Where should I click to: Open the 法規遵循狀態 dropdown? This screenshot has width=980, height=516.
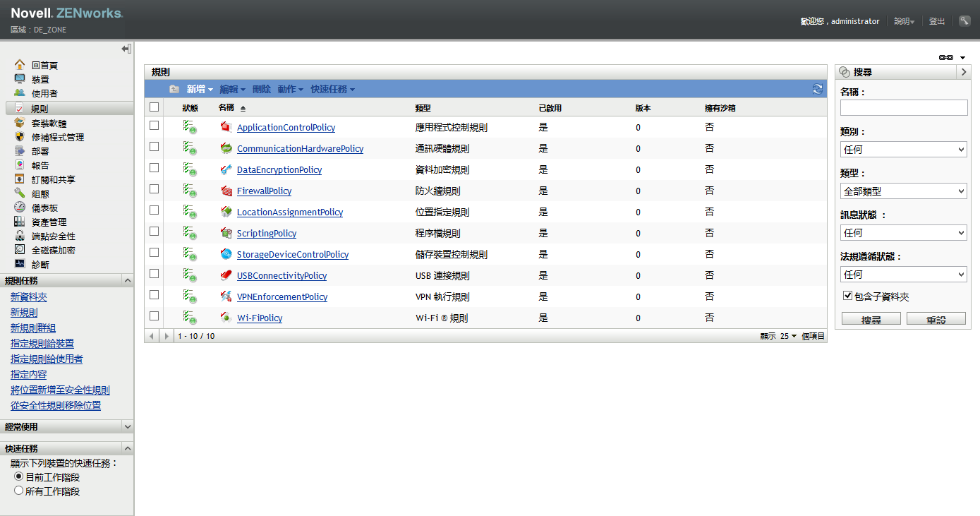tap(904, 275)
